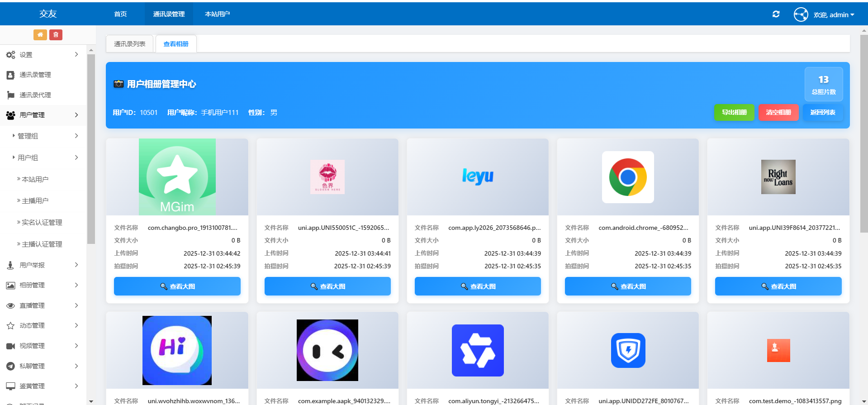Viewport: 868px width, 405px height.
Task: Open the admin user dropdown
Action: [834, 15]
